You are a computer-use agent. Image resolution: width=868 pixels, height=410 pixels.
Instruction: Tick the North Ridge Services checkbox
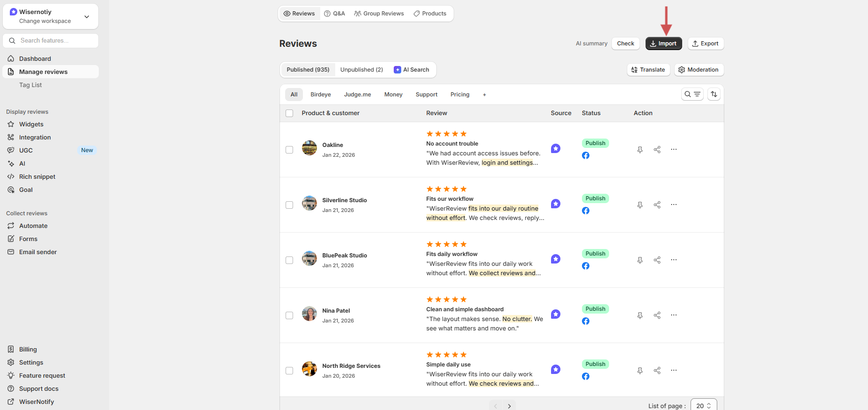[289, 371]
